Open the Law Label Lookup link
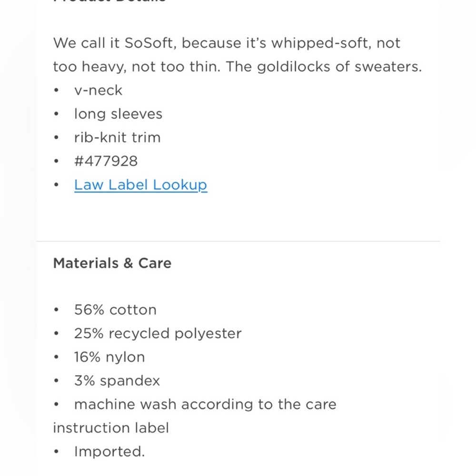This screenshot has width=476, height=476. pyautogui.click(x=140, y=185)
